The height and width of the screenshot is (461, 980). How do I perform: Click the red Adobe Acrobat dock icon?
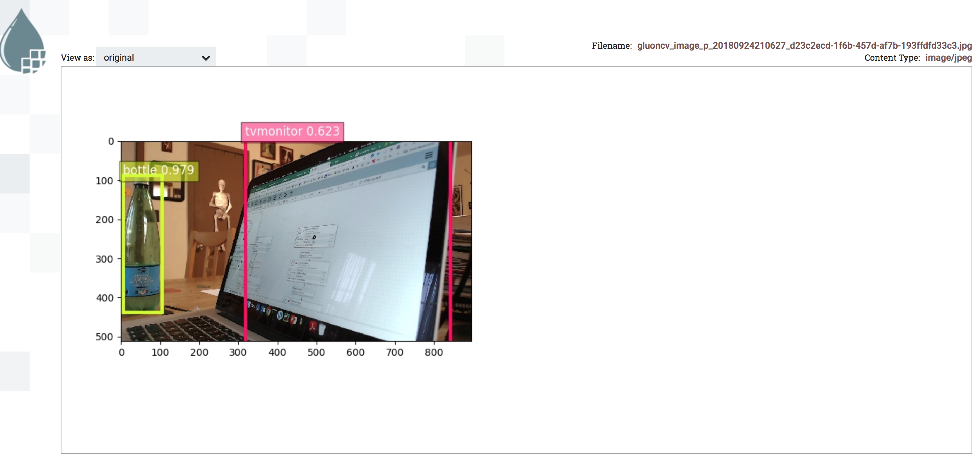point(313,326)
